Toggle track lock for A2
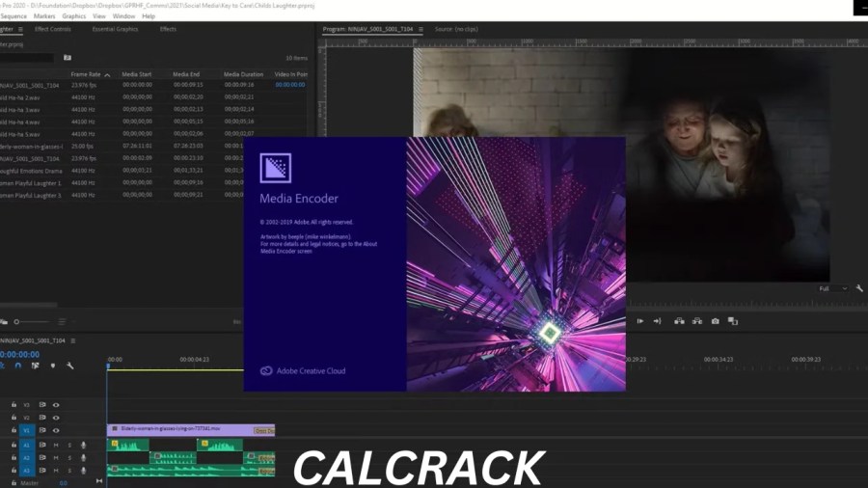This screenshot has width=868, height=488. [14, 457]
